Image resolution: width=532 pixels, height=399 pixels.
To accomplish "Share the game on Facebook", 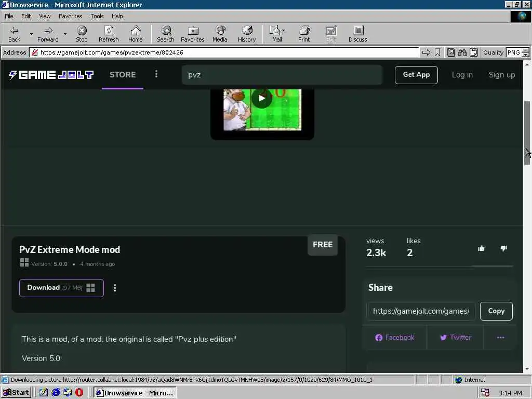I will pos(395,338).
